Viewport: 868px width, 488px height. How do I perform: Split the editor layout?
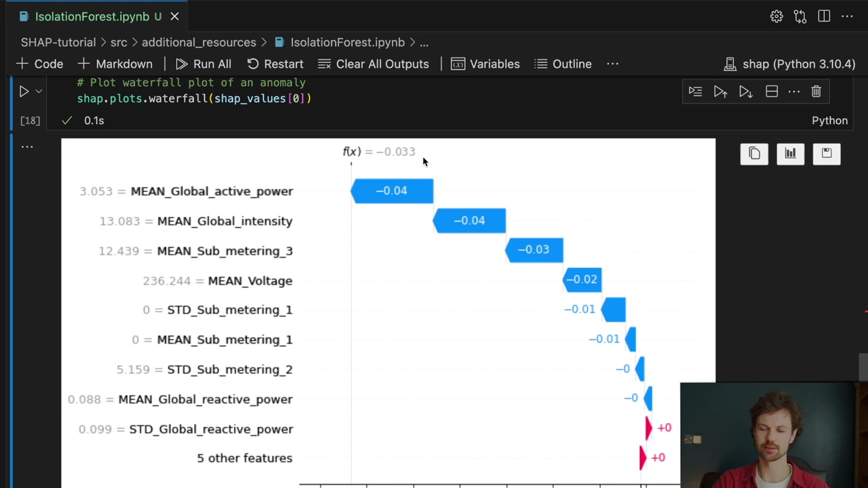coord(824,16)
